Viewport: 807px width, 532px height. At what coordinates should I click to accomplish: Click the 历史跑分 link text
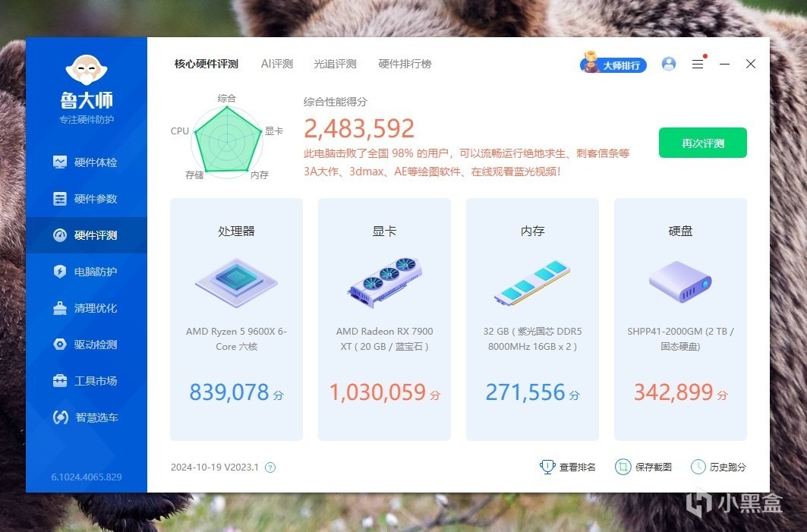click(728, 467)
